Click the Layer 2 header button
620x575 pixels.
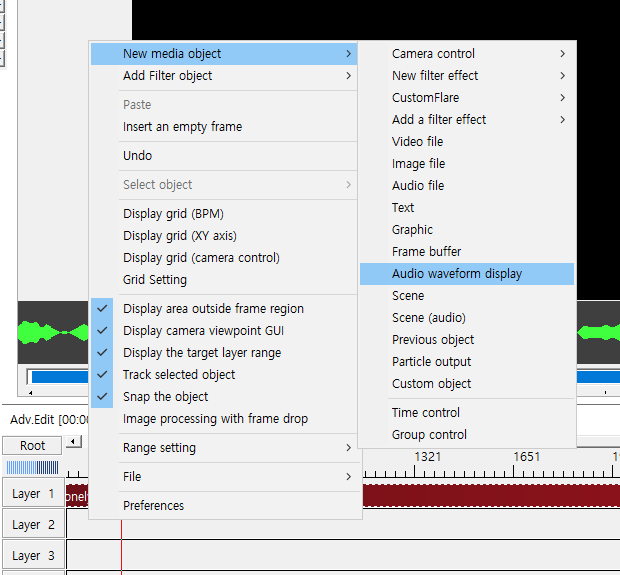(x=33, y=524)
